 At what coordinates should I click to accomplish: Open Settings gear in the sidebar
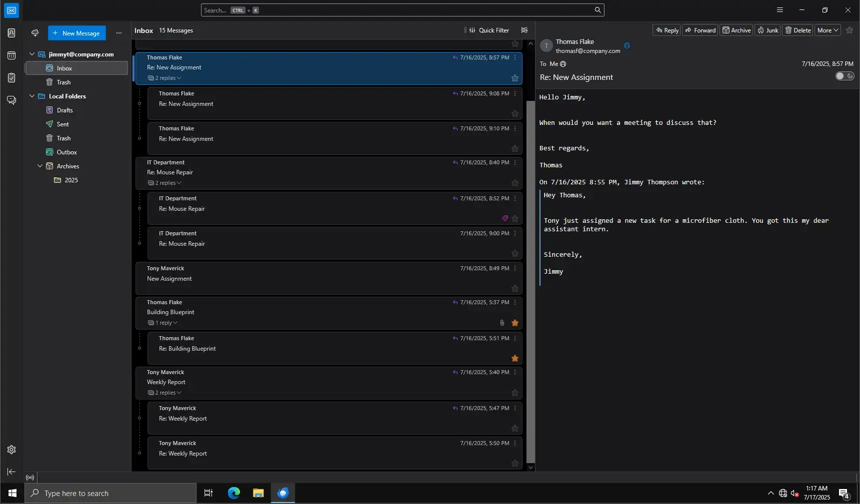(11, 450)
